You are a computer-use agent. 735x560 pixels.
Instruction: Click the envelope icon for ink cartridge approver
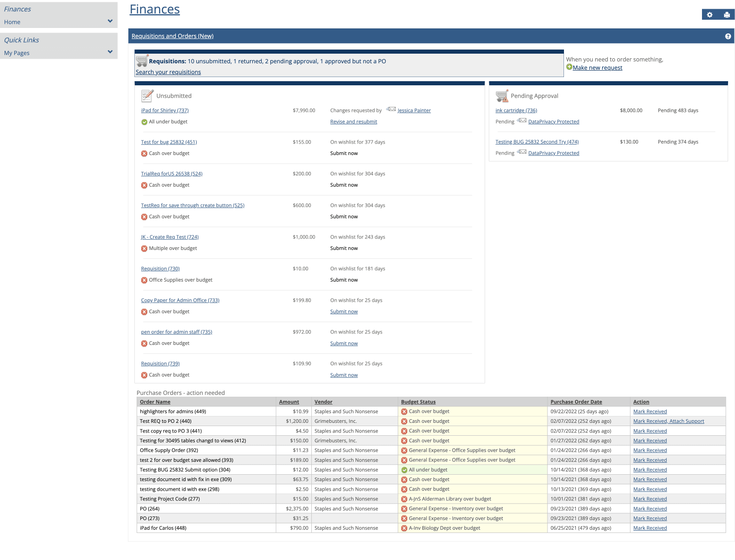click(522, 121)
